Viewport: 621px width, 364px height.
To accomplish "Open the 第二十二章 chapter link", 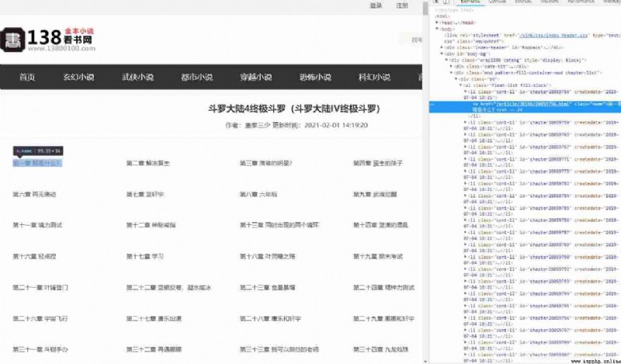I will coord(168,288).
